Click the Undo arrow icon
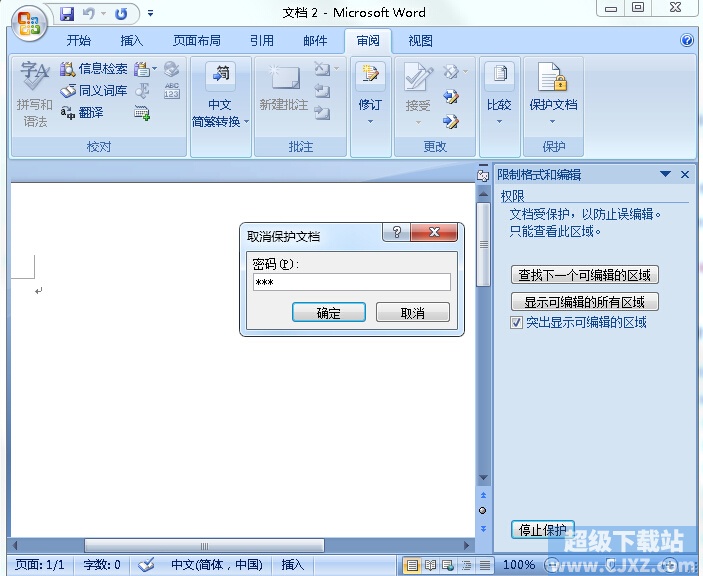The image size is (703, 576). point(87,14)
